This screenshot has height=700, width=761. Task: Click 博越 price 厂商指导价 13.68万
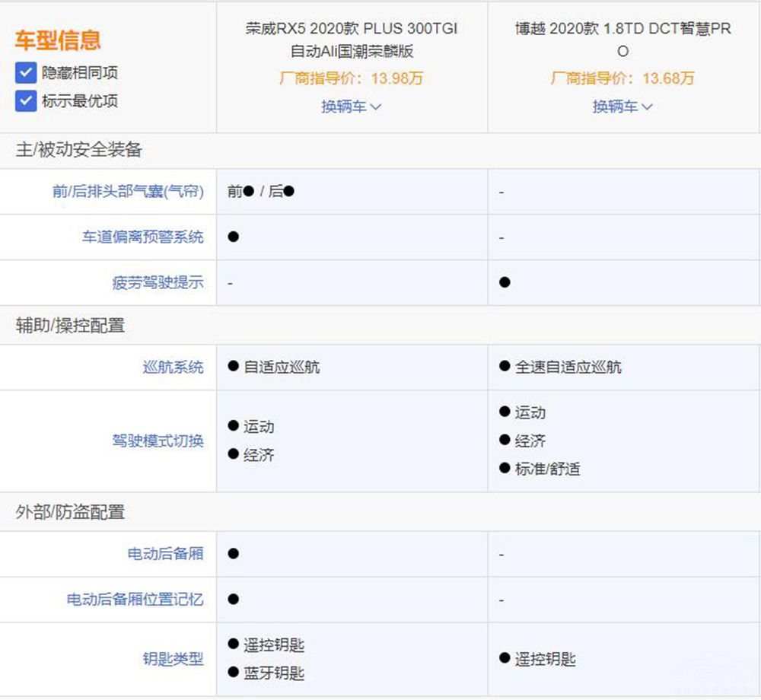click(x=622, y=78)
